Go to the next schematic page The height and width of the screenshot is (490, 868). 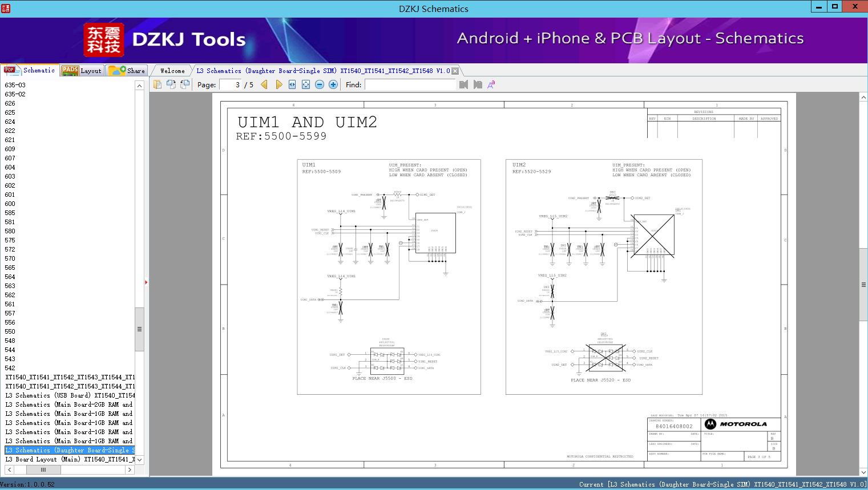[x=278, y=84]
